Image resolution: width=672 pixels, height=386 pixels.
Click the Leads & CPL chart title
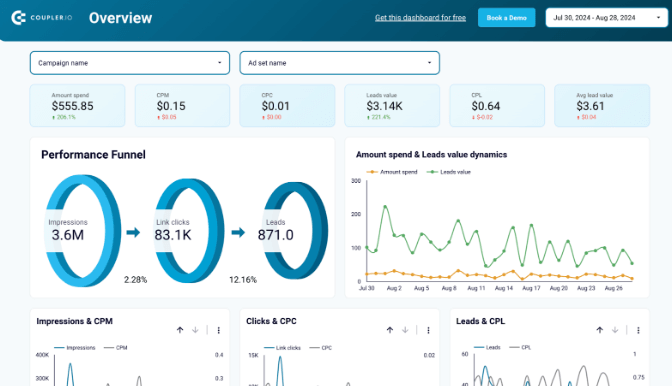point(480,321)
